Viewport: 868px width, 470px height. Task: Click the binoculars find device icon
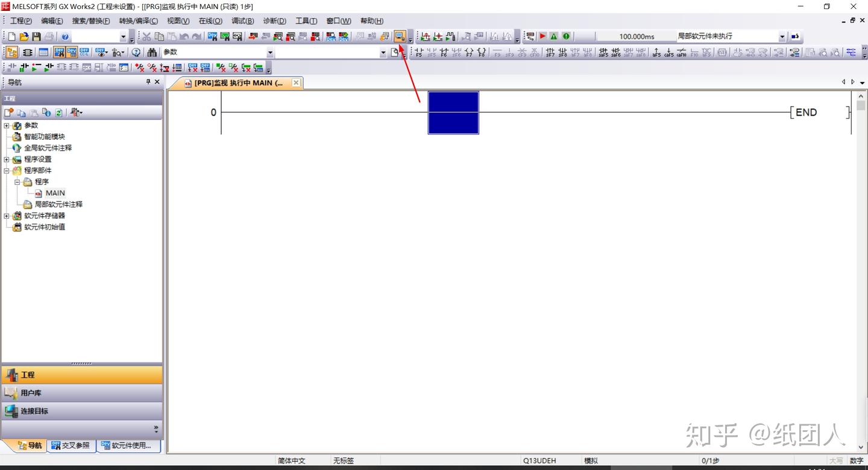[x=152, y=52]
